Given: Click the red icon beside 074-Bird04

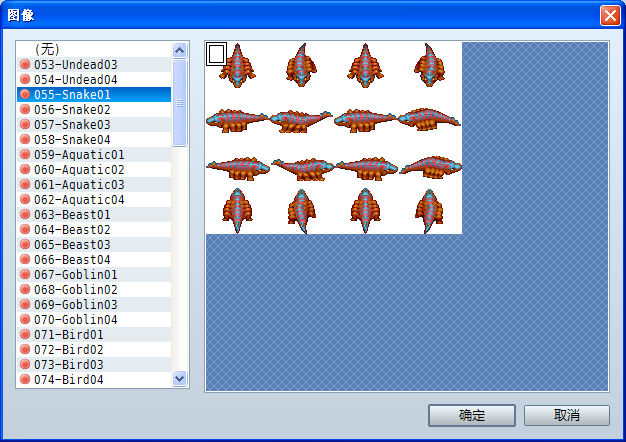Looking at the screenshot, I should tap(25, 379).
